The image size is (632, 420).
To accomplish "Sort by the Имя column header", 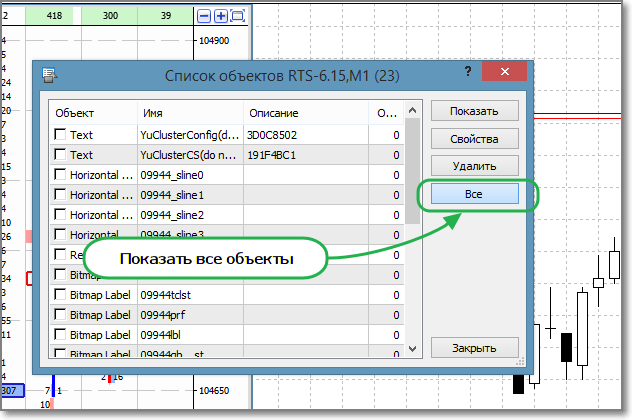I will [190, 113].
